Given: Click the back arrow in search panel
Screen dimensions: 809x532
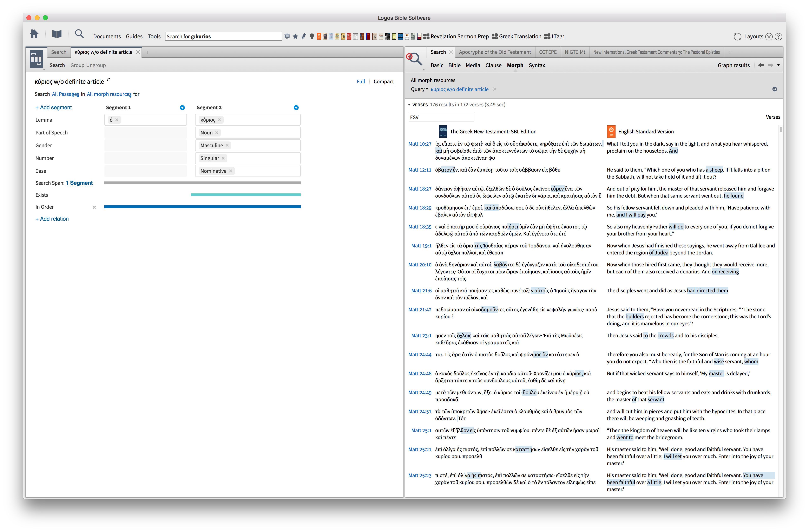Looking at the screenshot, I should tap(760, 65).
